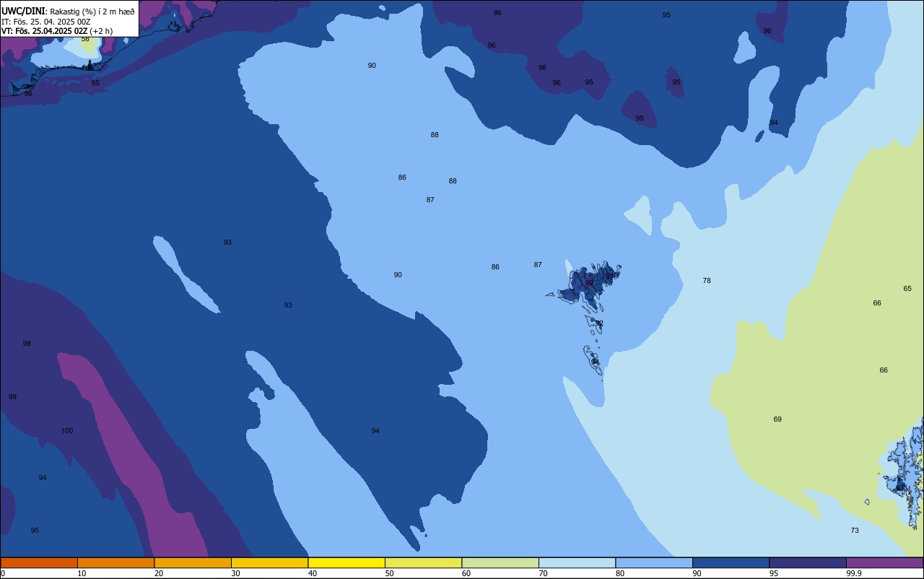The width and height of the screenshot is (924, 579).
Task: Click the 95–99.9 dark indigo legend swatch
Action: tap(808, 562)
